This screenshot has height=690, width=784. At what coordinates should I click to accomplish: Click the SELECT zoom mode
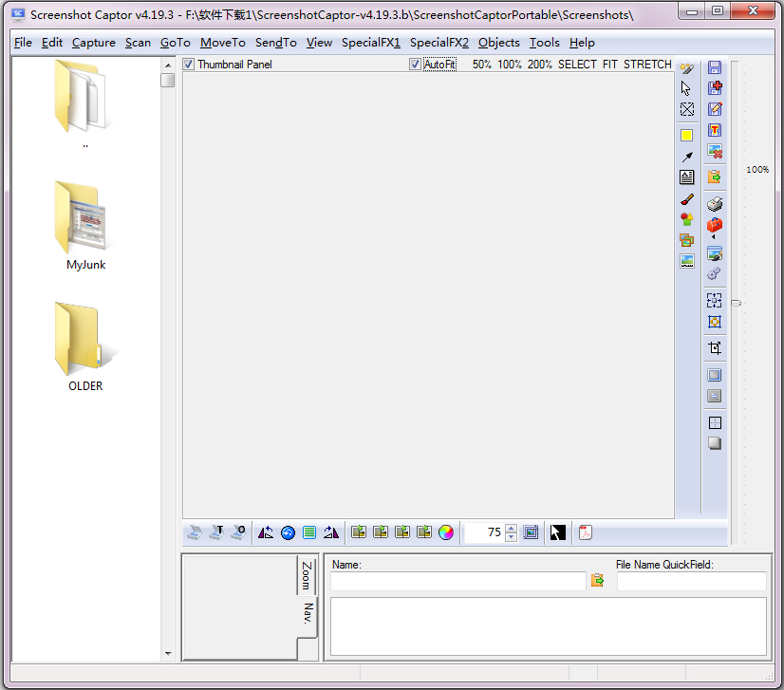(x=577, y=65)
